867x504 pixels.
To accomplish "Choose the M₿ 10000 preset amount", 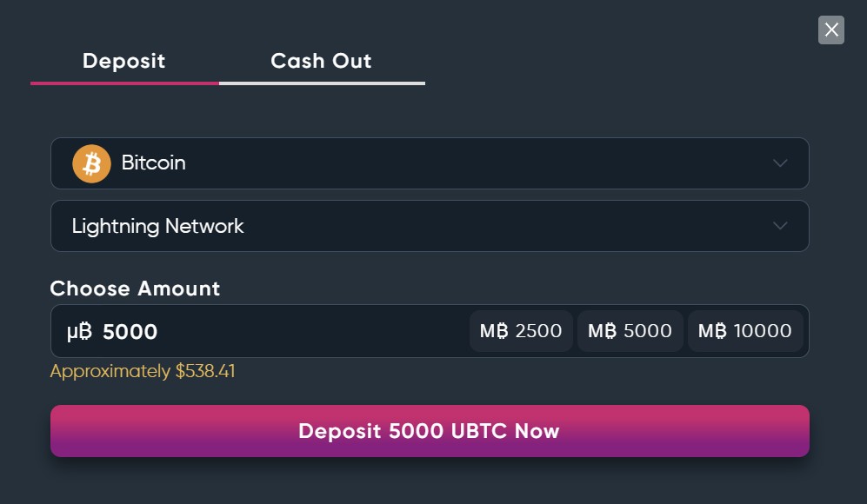I will point(744,331).
